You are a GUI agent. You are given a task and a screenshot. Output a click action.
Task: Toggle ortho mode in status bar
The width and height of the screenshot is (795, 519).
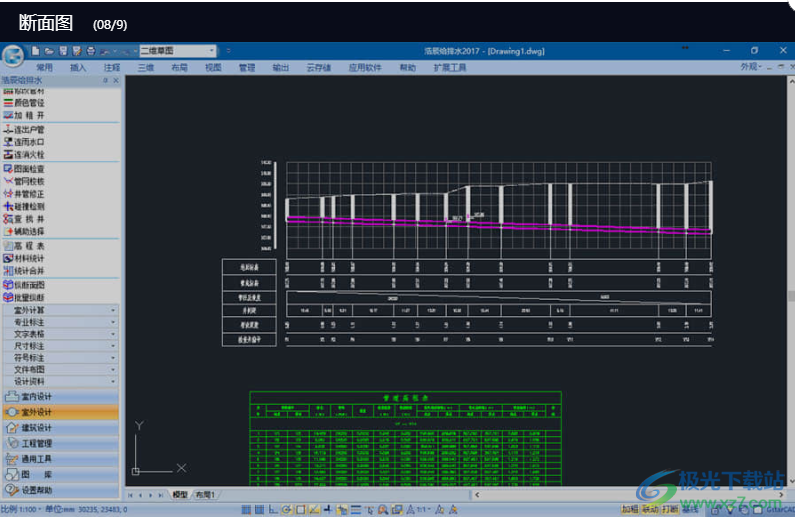pos(273,509)
